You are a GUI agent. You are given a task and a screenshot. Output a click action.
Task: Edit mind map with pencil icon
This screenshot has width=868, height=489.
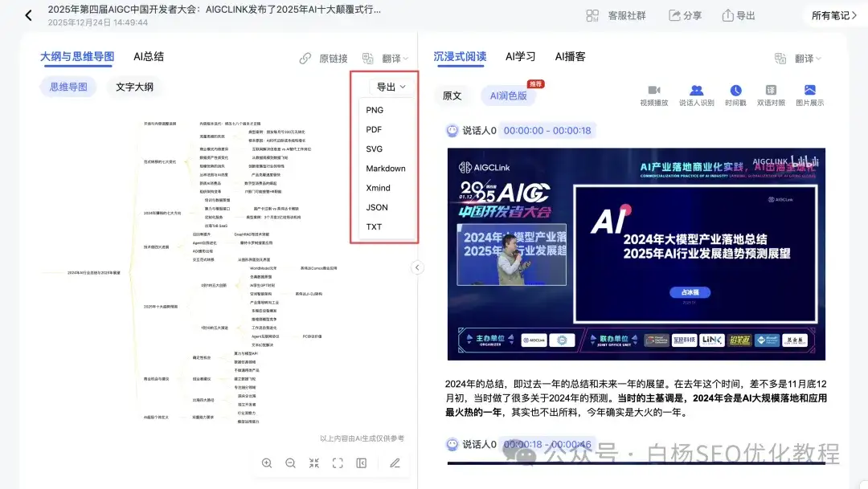[395, 463]
